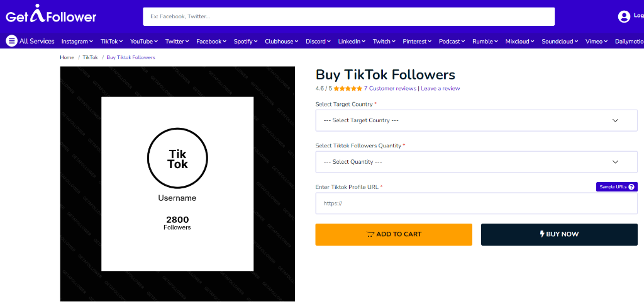Open the Select Quantity dropdown
644x308 pixels.
pyautogui.click(x=477, y=162)
